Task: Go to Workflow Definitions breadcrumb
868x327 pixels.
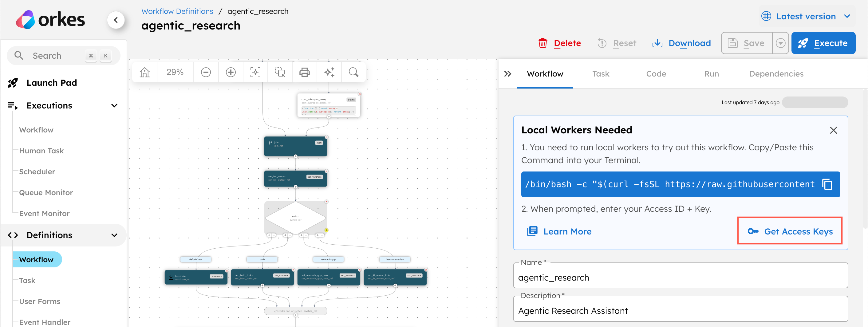Action: (x=177, y=11)
